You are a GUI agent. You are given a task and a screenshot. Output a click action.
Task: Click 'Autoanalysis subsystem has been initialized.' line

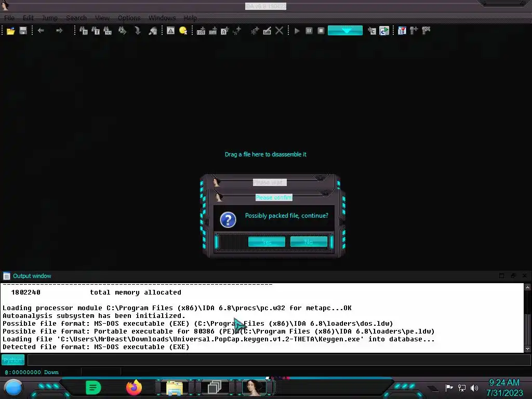click(94, 316)
